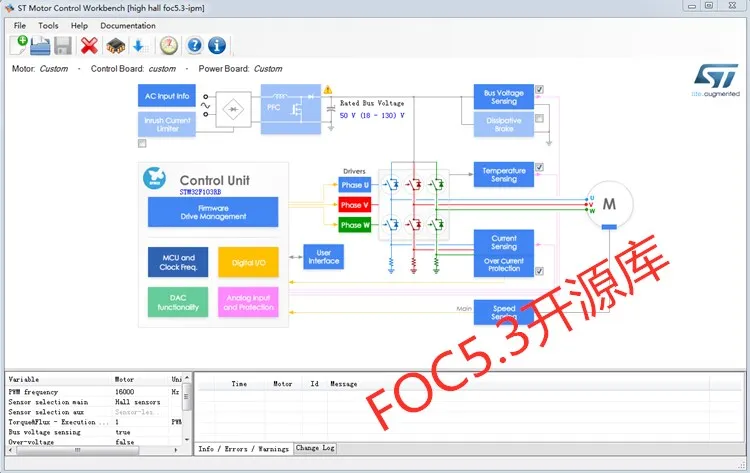Click the STM32F103RB MCU label

tap(200, 192)
